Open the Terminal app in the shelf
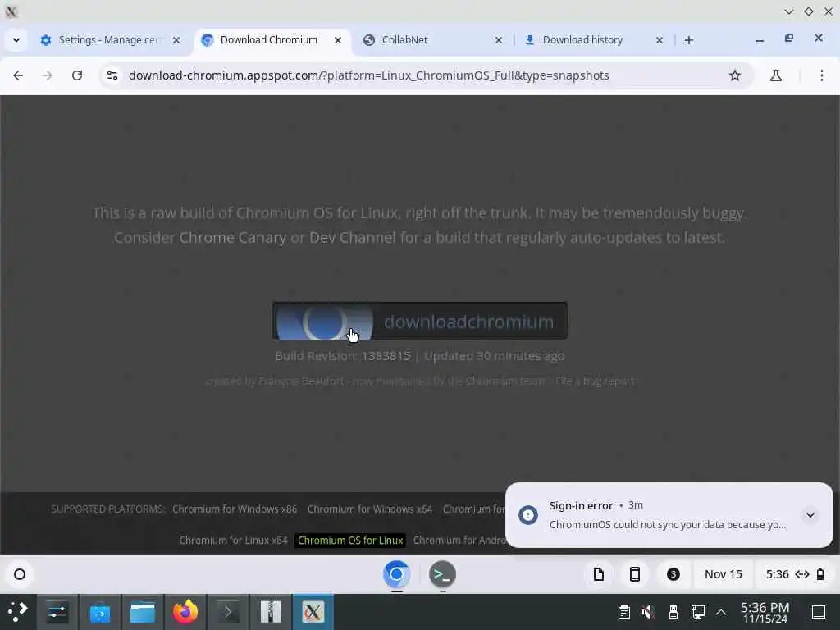The height and width of the screenshot is (630, 840). 442,574
